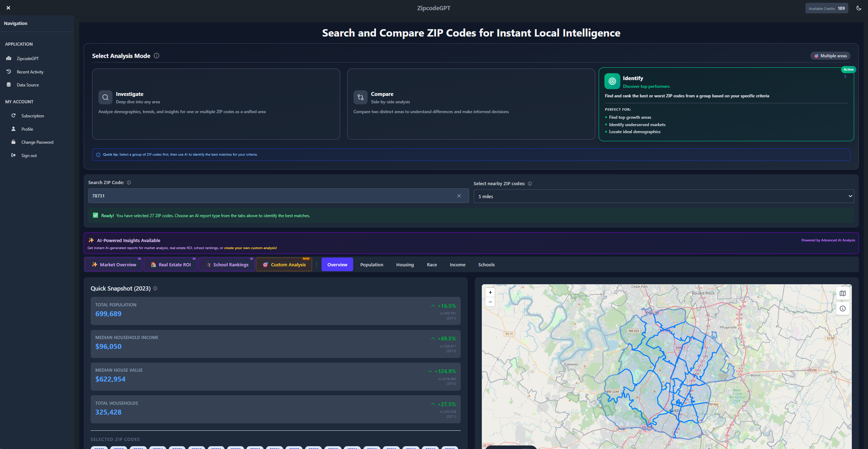The width and height of the screenshot is (868, 449).
Task: Click the Investigate magnifier icon
Action: (105, 97)
